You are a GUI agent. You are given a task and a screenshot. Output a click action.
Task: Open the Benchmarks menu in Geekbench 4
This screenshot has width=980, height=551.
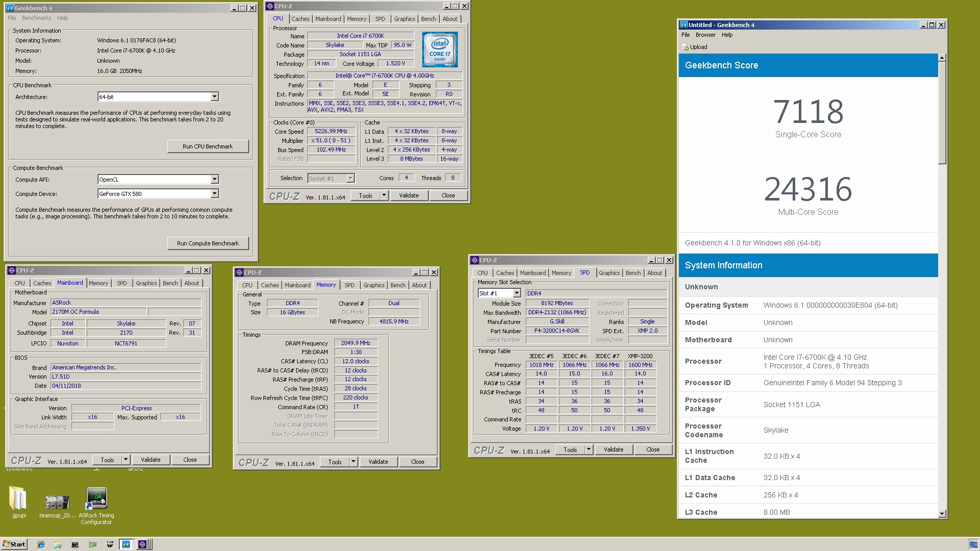36,18
